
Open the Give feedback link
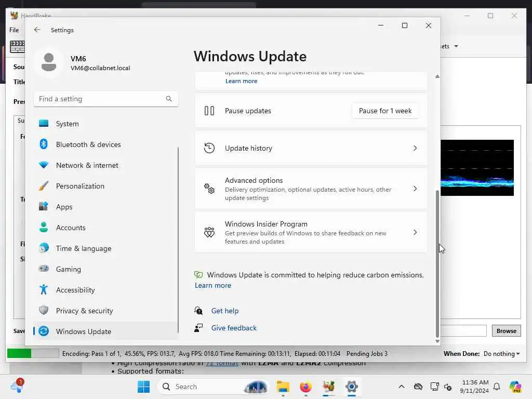[234, 328]
